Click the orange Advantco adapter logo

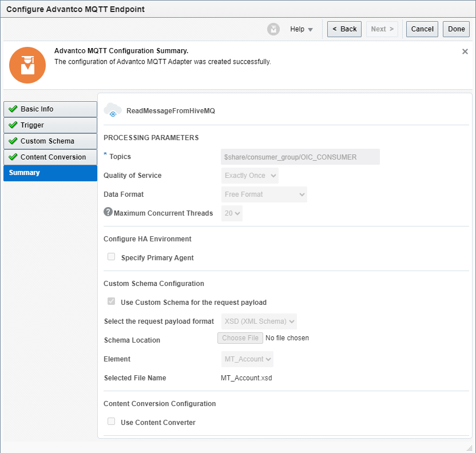click(x=27, y=65)
